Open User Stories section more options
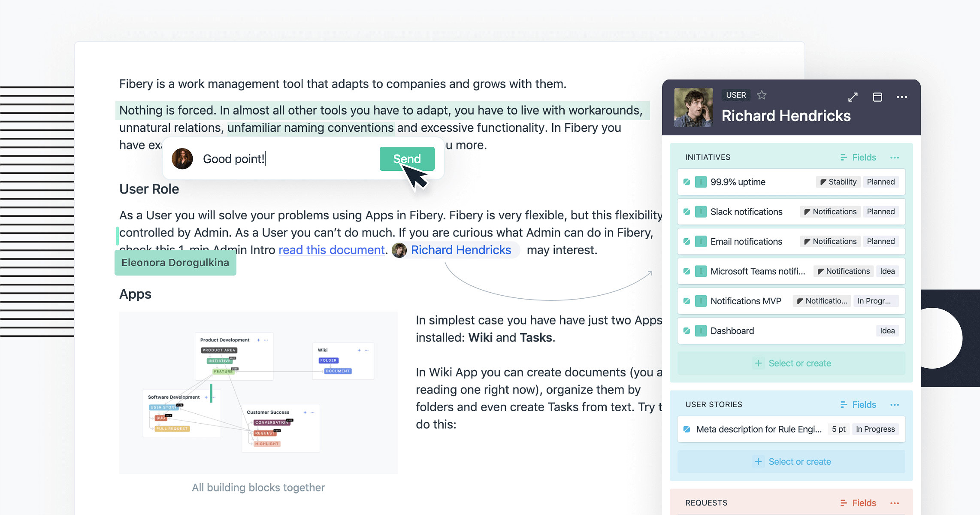 pyautogui.click(x=895, y=405)
